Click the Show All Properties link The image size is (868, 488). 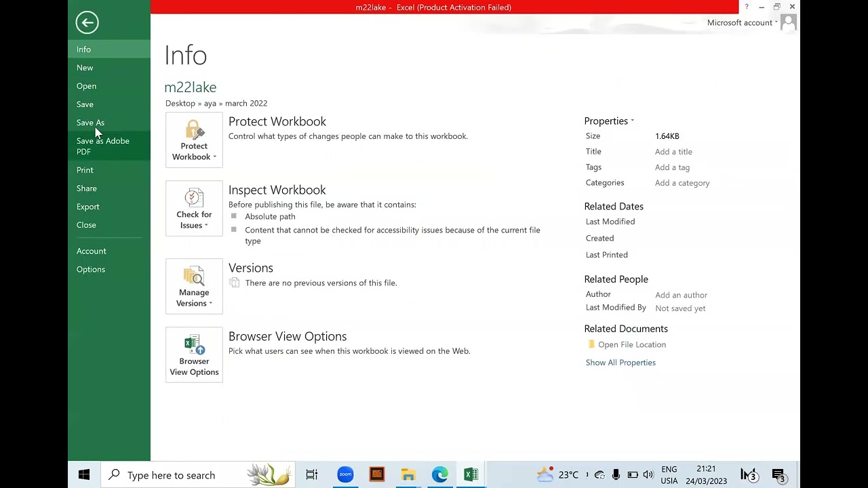pos(620,363)
